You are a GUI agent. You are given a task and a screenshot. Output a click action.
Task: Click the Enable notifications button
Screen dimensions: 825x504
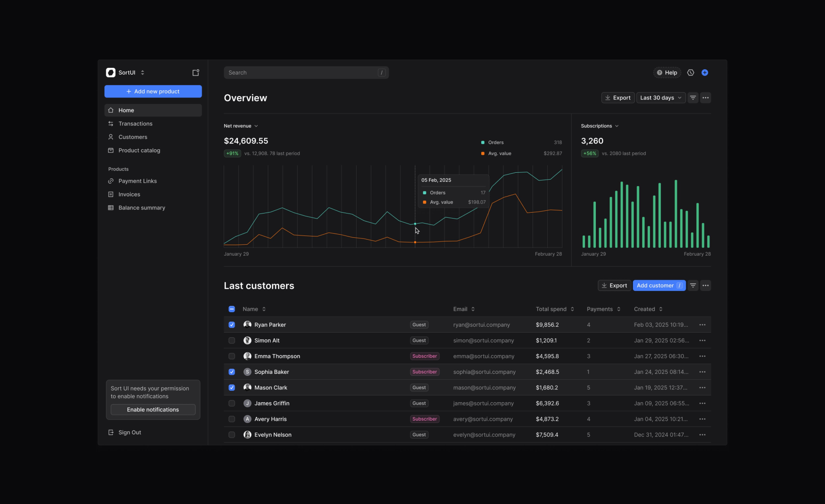(x=153, y=410)
